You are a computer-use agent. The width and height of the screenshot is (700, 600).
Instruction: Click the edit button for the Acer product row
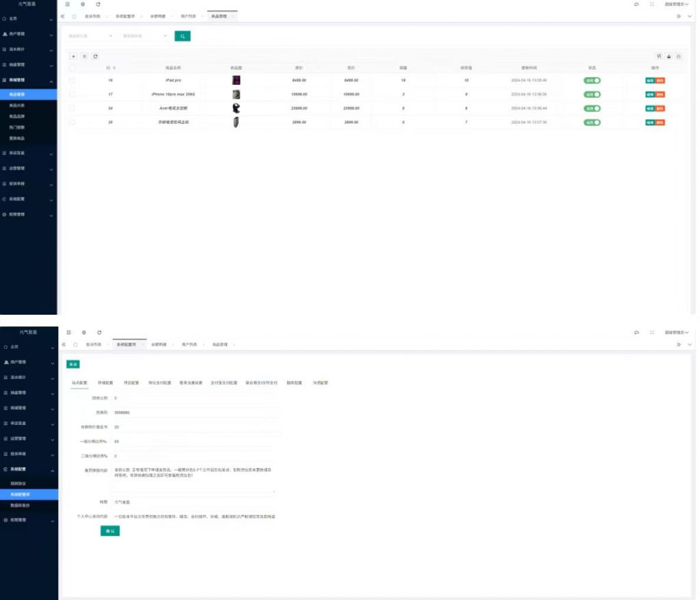(649, 109)
